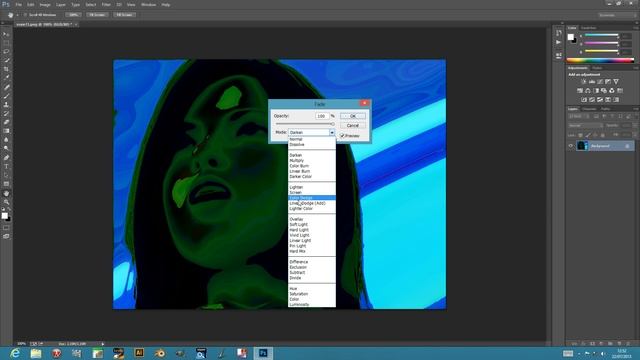The image size is (640, 360).
Task: Open the Layers panel blend mode dropdown
Action: (x=585, y=126)
